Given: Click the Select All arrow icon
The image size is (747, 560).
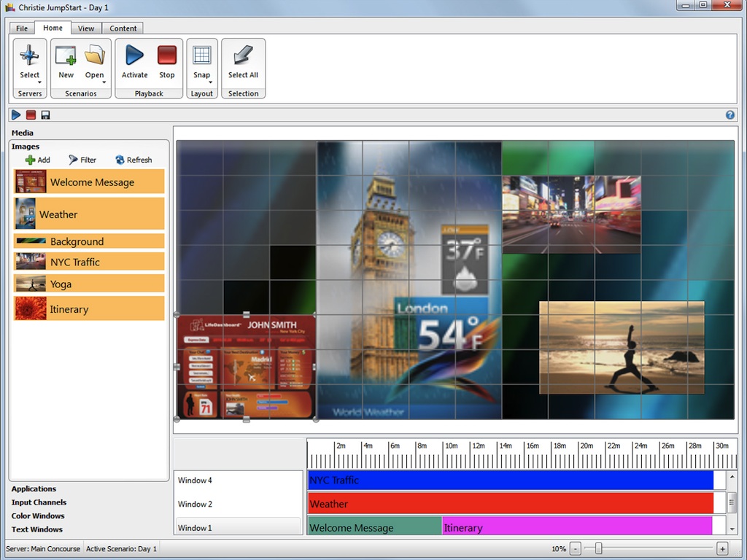Looking at the screenshot, I should [243, 57].
